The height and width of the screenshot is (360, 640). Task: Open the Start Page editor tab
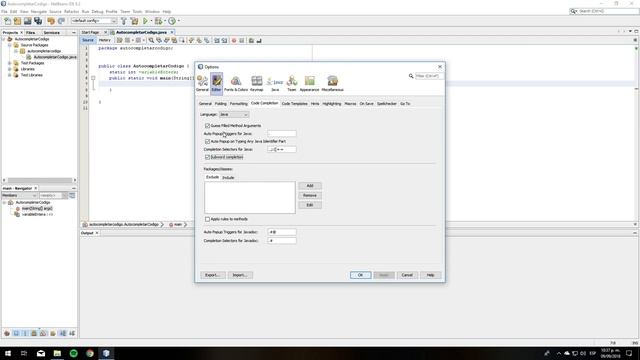click(91, 32)
